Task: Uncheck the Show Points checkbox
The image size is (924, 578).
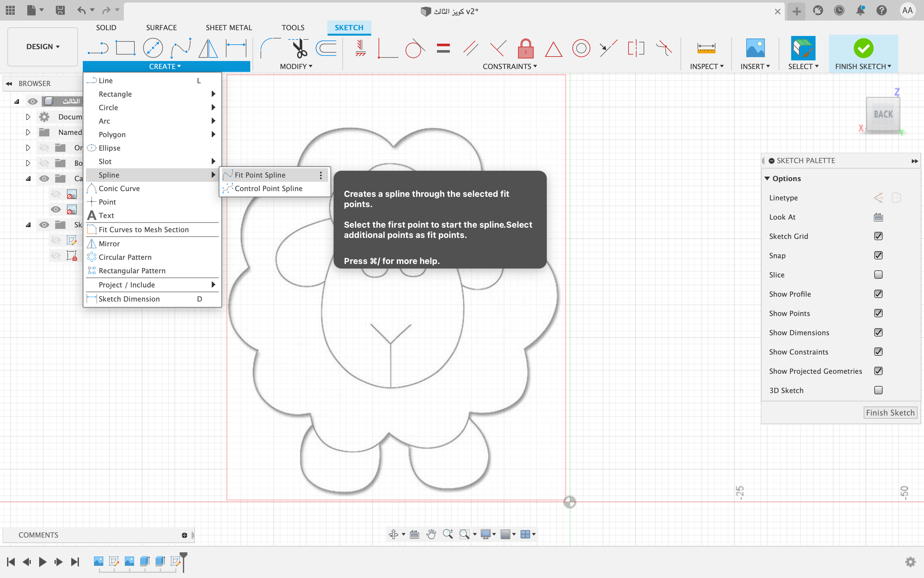Action: click(878, 313)
